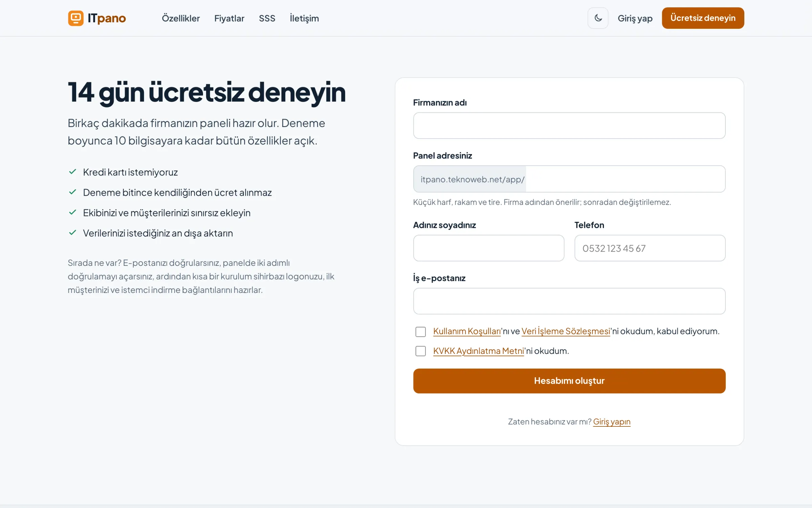This screenshot has width=812, height=508.
Task: Focus the Firmanızın adı field
Action: [569, 126]
